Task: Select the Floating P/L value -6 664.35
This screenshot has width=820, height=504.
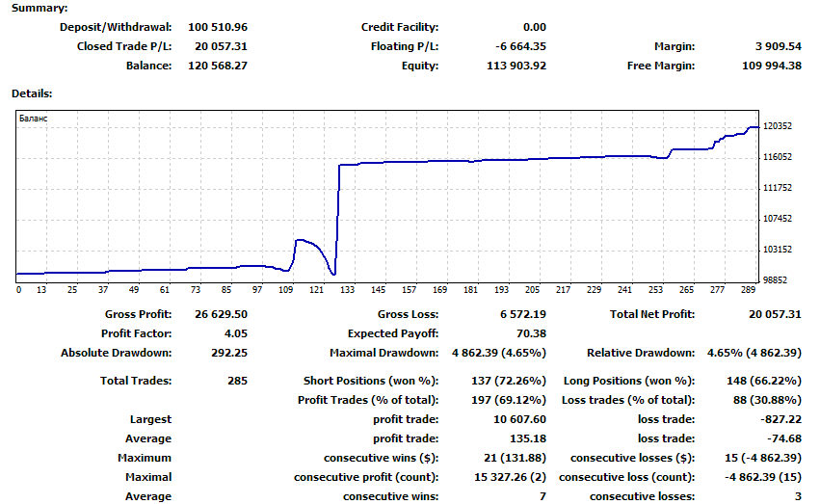Action: pyautogui.click(x=521, y=46)
